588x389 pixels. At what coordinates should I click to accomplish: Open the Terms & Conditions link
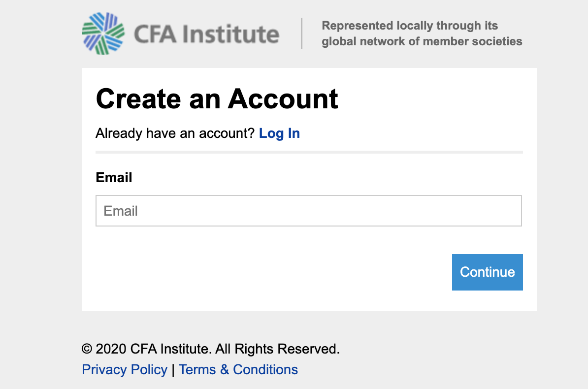click(238, 369)
